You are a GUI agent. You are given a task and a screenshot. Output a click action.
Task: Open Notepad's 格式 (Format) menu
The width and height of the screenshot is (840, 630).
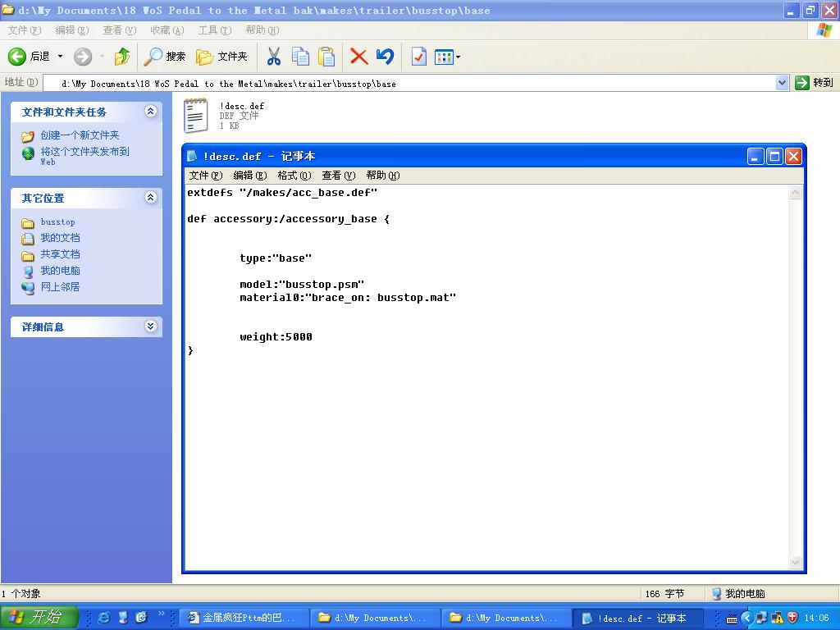tap(294, 176)
